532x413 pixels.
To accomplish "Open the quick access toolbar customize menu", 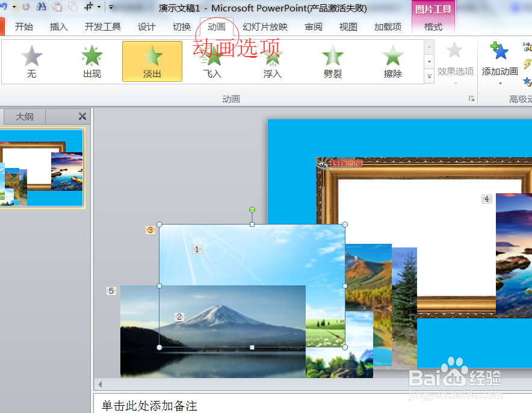I will pyautogui.click(x=110, y=6).
